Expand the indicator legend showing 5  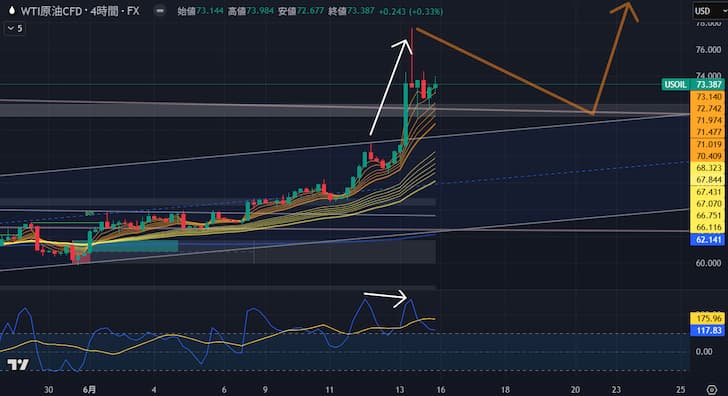(x=15, y=29)
